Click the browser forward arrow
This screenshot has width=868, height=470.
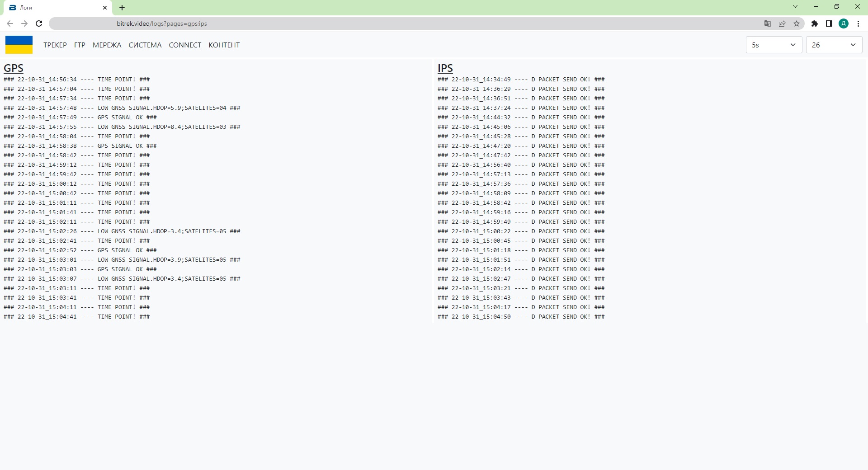click(24, 23)
